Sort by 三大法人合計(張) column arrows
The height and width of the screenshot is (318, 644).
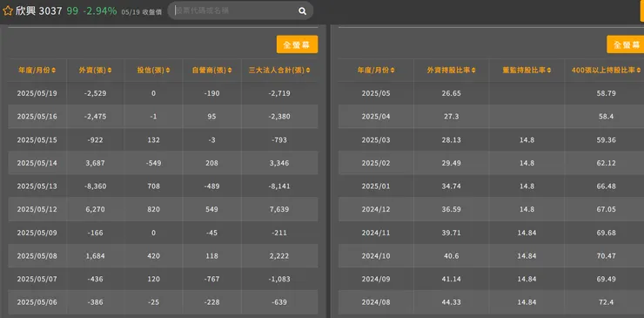pos(308,71)
